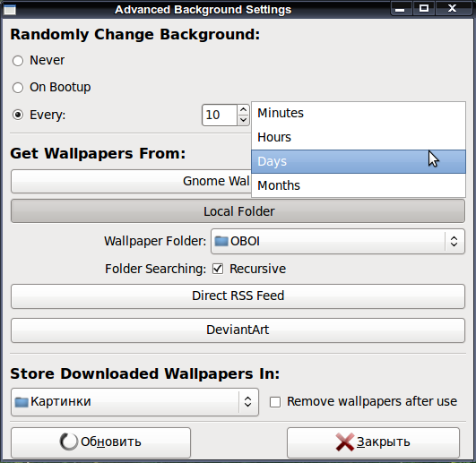Maximize the Advanced Background Settings window
476x463 pixels.
click(424, 8)
